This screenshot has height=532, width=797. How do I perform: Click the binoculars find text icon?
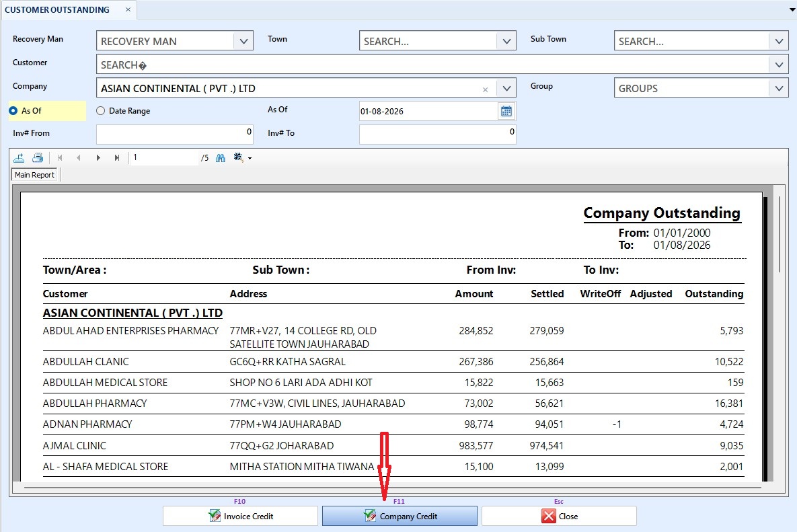pyautogui.click(x=220, y=157)
